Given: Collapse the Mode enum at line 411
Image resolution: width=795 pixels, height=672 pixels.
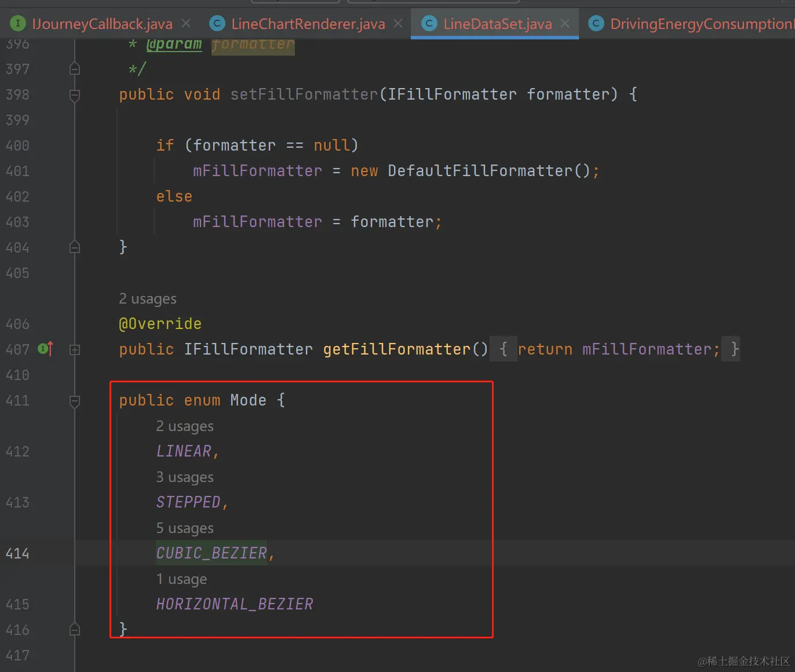Looking at the screenshot, I should tap(75, 401).
